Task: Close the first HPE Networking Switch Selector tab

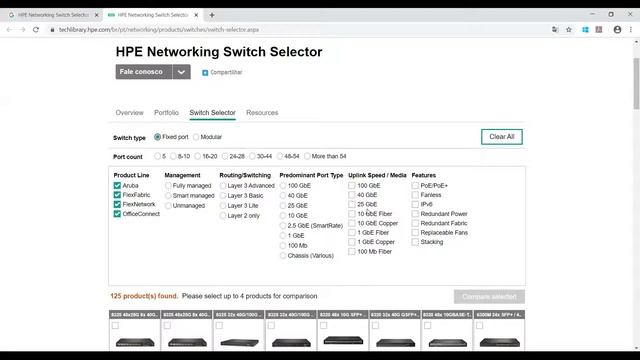Action: tap(97, 15)
